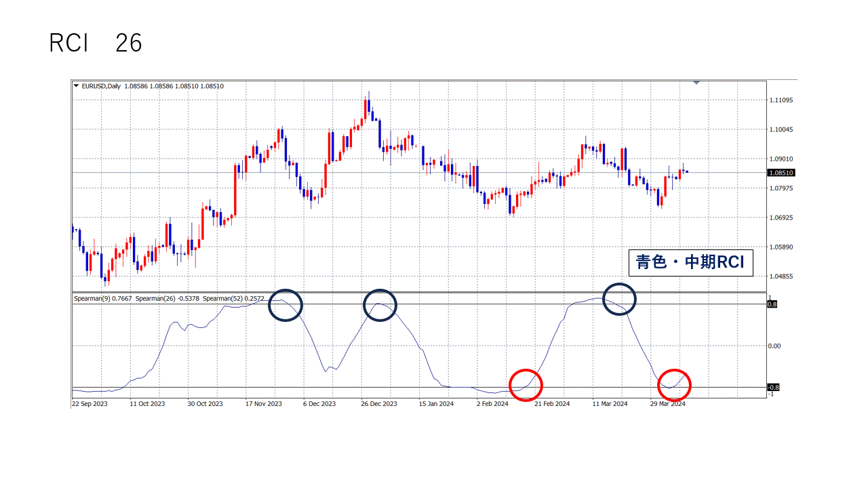Screen dimensions: 868x488
Task: Click date label 30 Oct 2023
Action: (205, 403)
